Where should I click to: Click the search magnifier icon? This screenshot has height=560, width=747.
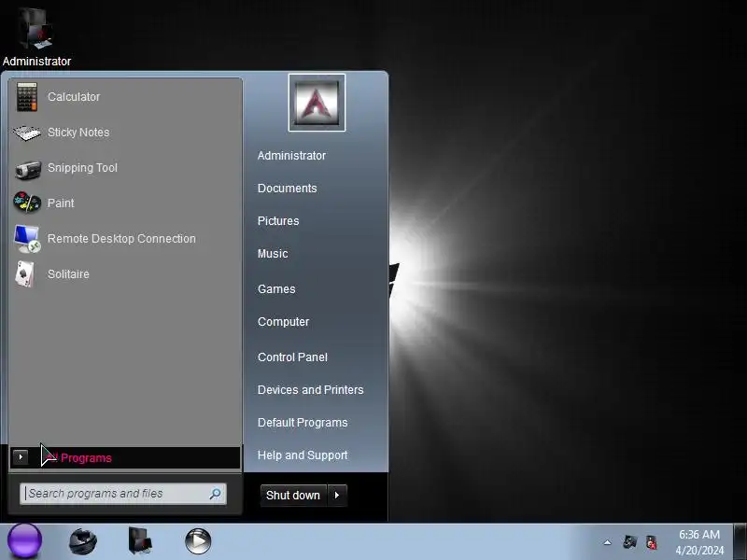[216, 494]
